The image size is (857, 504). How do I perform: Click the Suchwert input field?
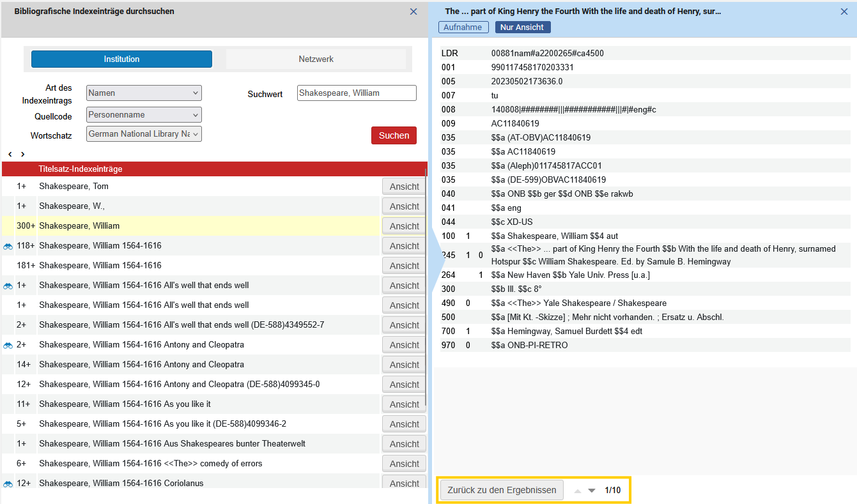357,93
